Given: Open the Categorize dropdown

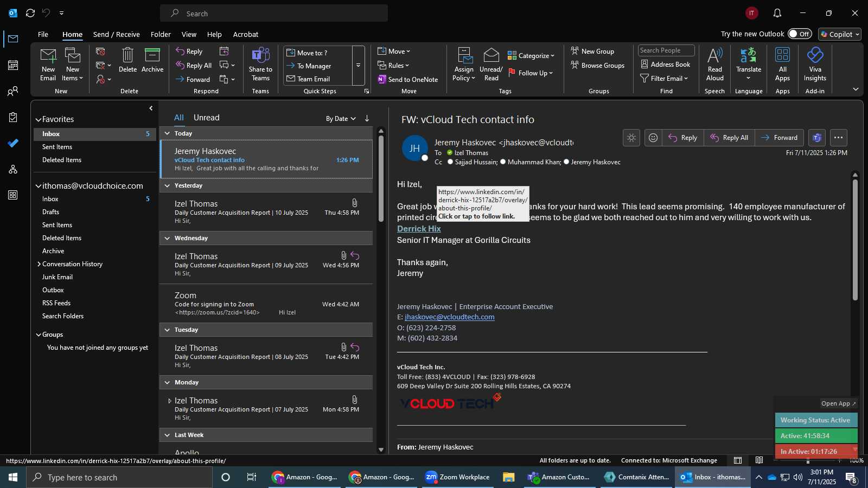Looking at the screenshot, I should (531, 55).
